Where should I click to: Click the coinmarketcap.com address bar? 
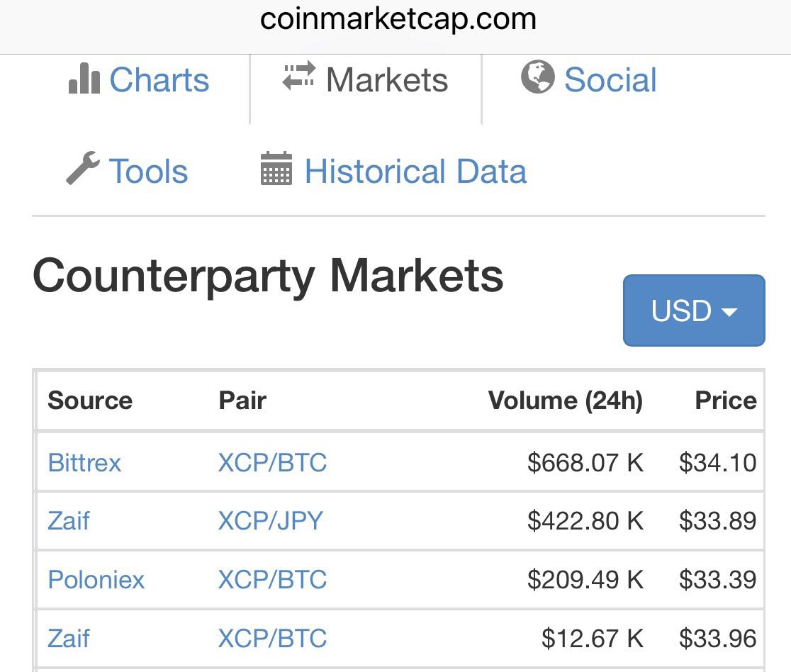(398, 20)
